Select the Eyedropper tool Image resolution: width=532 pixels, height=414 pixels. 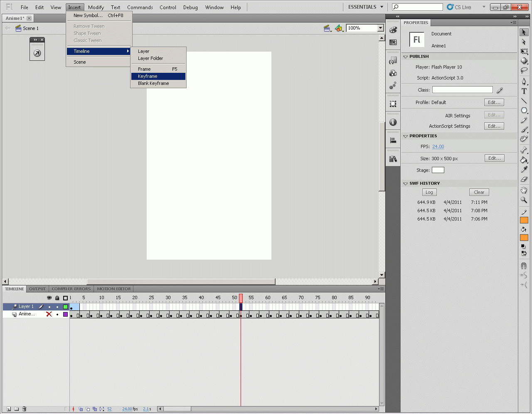(x=524, y=169)
